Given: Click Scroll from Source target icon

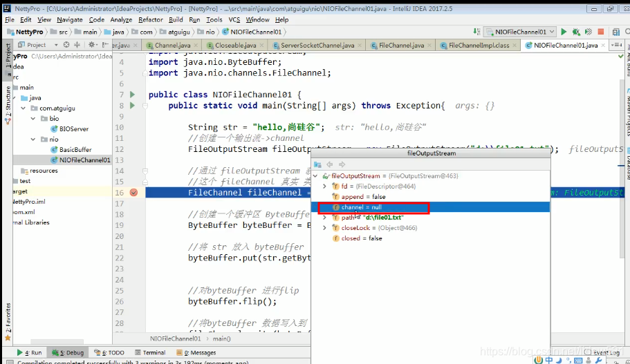Looking at the screenshot, I should click(x=66, y=45).
